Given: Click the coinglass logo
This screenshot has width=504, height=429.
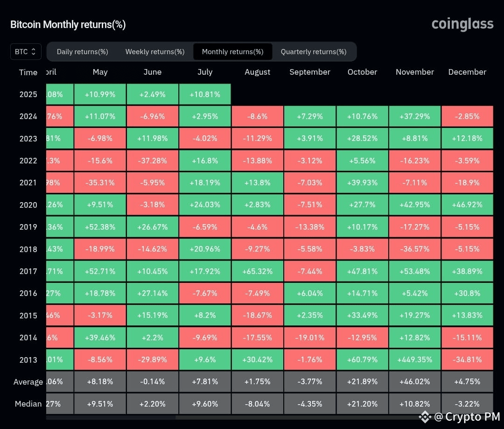Looking at the screenshot, I should tap(462, 24).
